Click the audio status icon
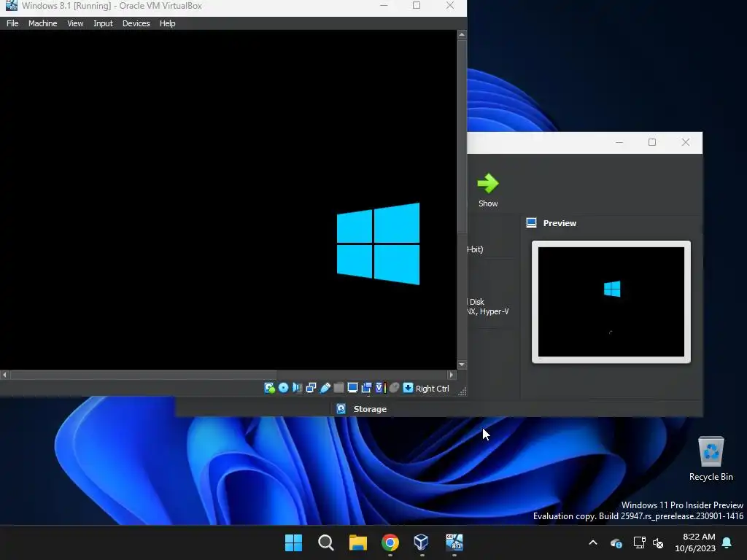747x560 pixels. pos(298,388)
